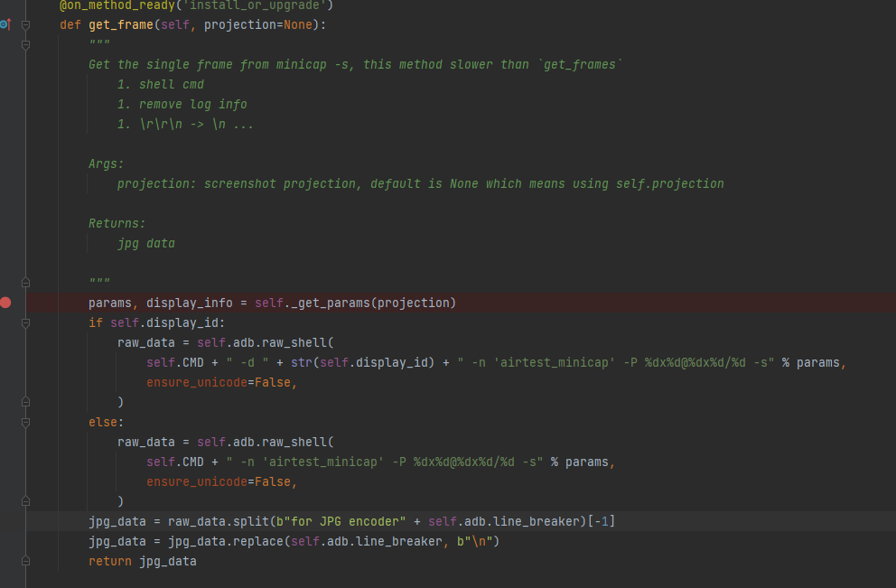This screenshot has width=896, height=588.
Task: Click the '1. remove log info' docstring line
Action: (182, 105)
